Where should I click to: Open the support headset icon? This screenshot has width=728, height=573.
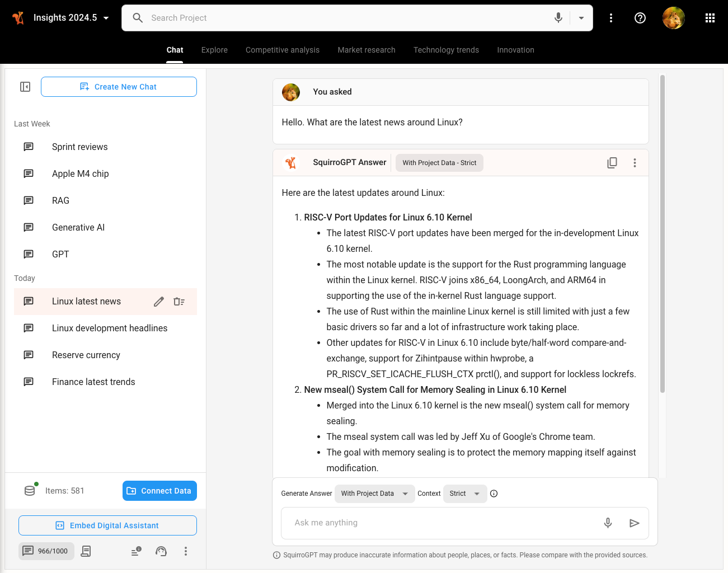(x=161, y=551)
